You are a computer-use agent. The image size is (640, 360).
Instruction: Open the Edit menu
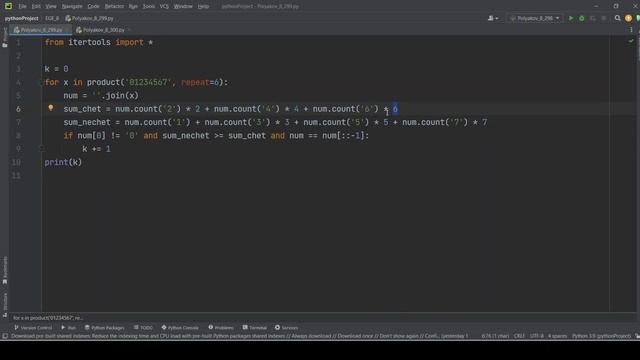(x=36, y=6)
